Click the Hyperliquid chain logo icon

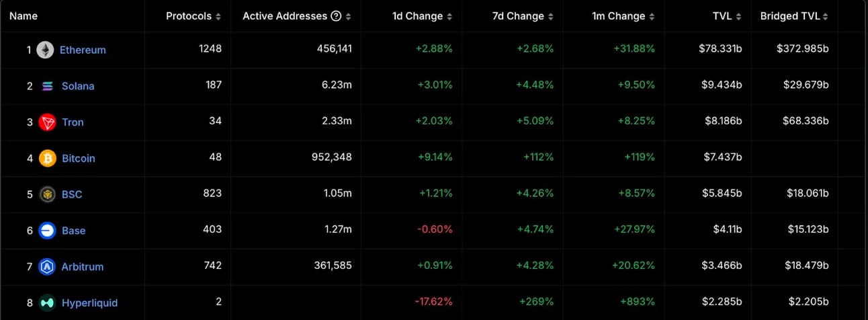[x=47, y=303]
